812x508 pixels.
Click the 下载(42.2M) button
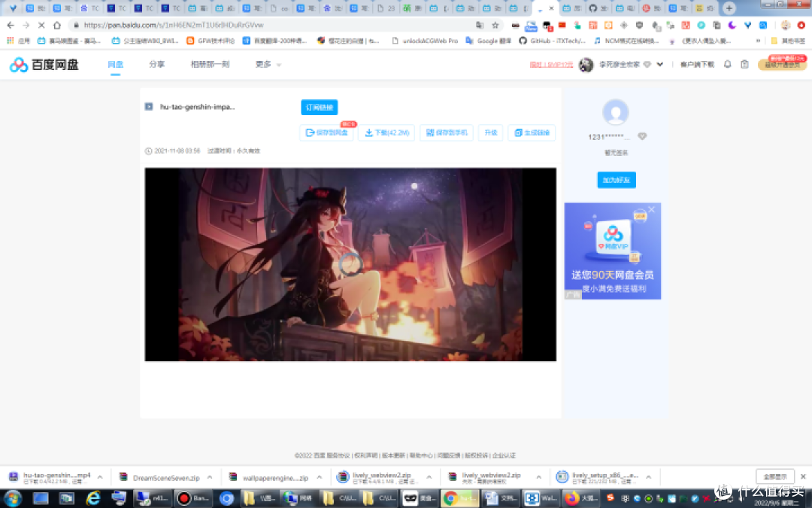coord(387,132)
